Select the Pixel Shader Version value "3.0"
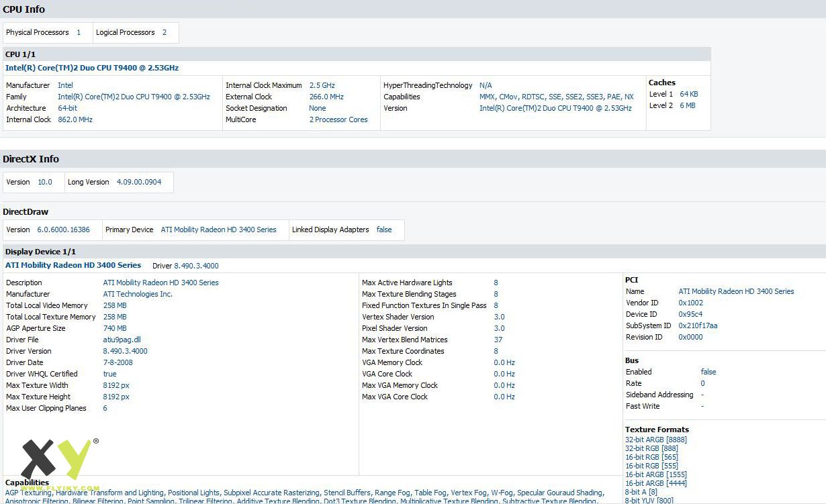This screenshot has width=826, height=504. 500,328
